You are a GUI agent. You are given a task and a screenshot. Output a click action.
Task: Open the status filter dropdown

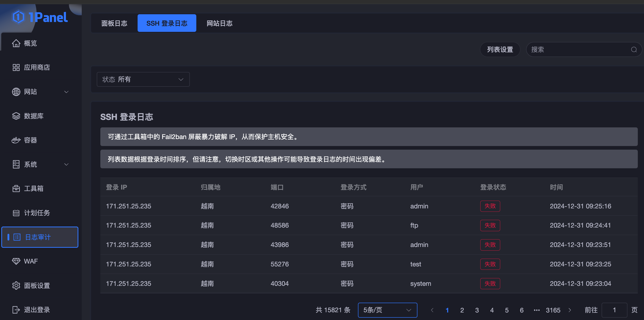coord(143,79)
